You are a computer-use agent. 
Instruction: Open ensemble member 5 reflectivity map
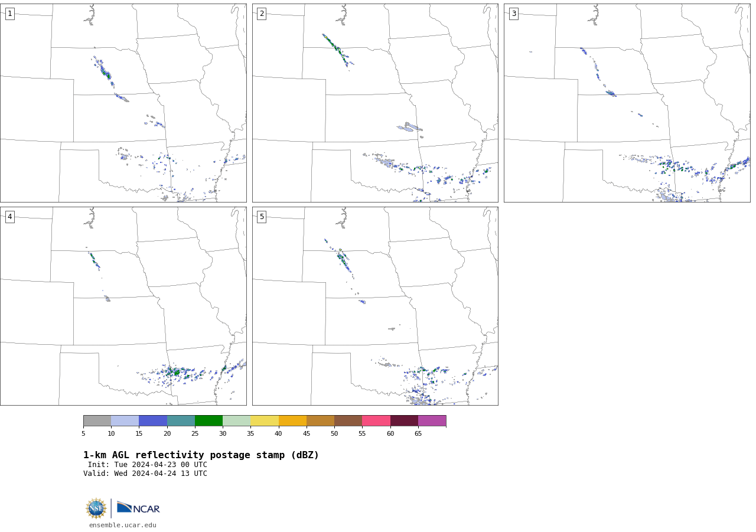(x=375, y=306)
